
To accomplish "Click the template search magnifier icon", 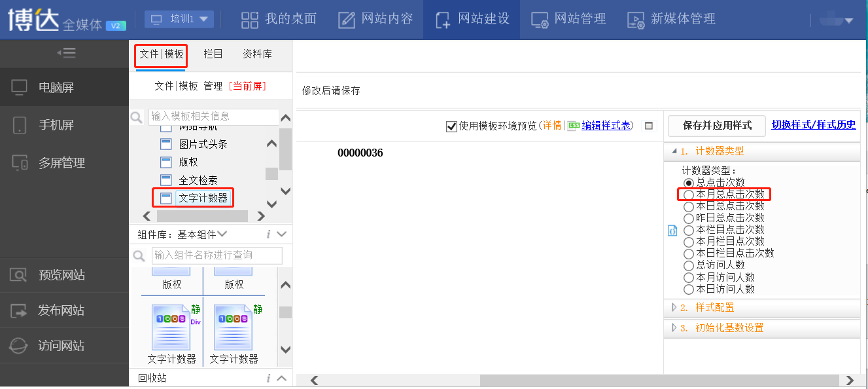I will (x=137, y=117).
